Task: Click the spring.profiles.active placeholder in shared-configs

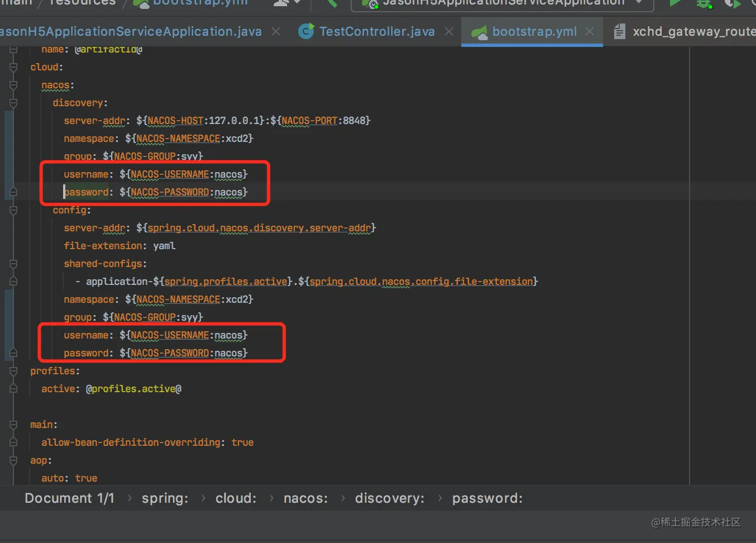Action: 226,282
